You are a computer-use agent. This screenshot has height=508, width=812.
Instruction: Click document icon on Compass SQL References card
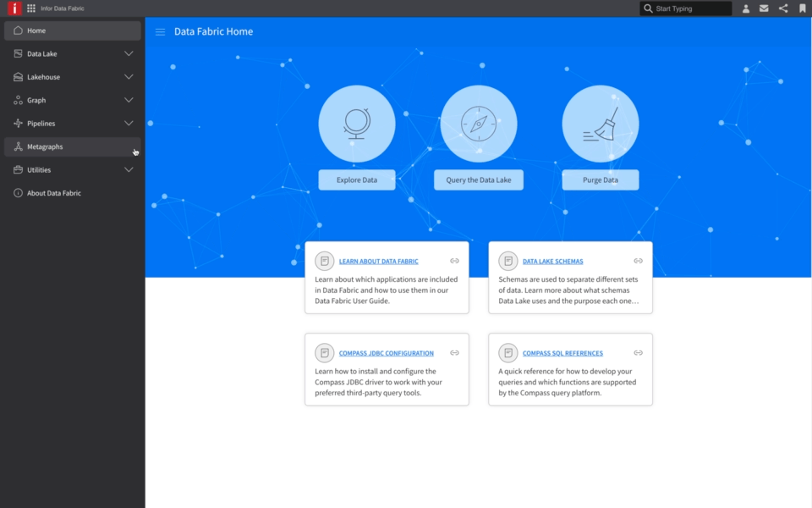(508, 353)
